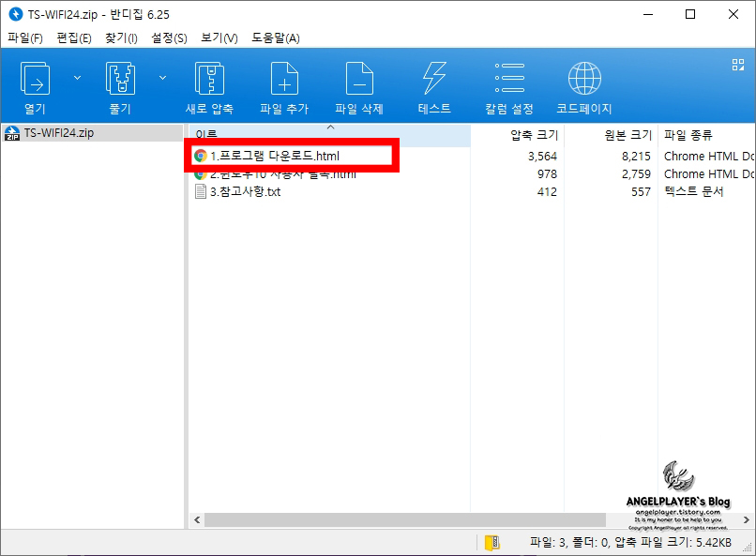Click the status bar file count text
The image size is (756, 556).
coord(630,543)
